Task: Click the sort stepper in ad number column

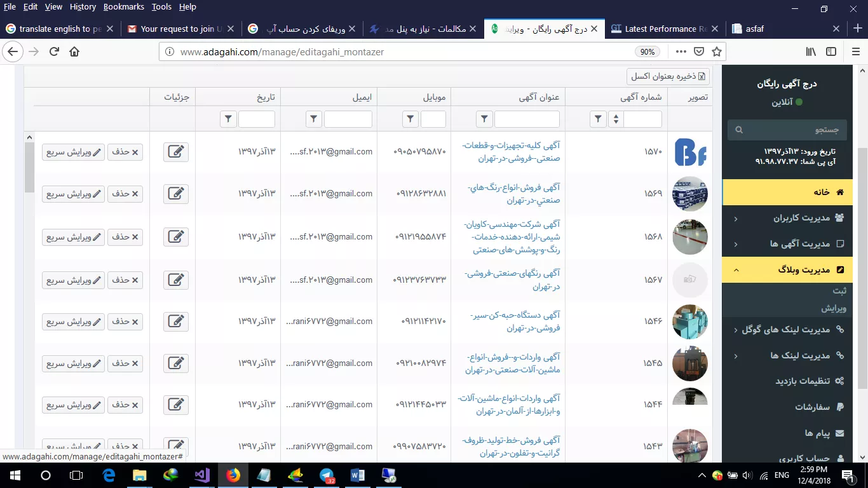Action: pos(615,119)
